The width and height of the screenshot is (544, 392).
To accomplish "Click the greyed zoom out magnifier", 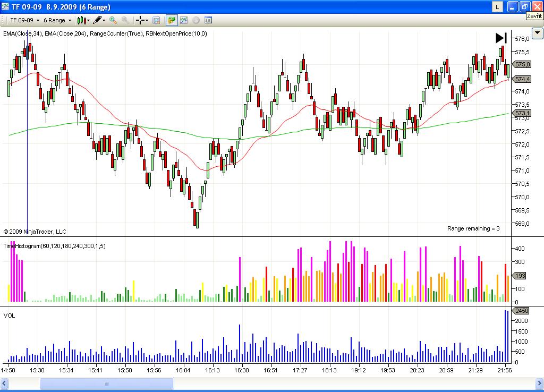I will [x=125, y=20].
